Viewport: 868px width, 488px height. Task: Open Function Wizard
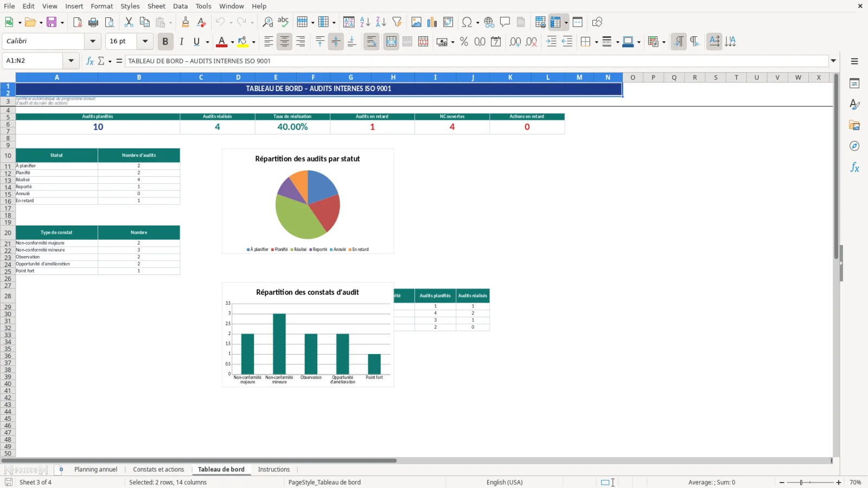[x=90, y=61]
